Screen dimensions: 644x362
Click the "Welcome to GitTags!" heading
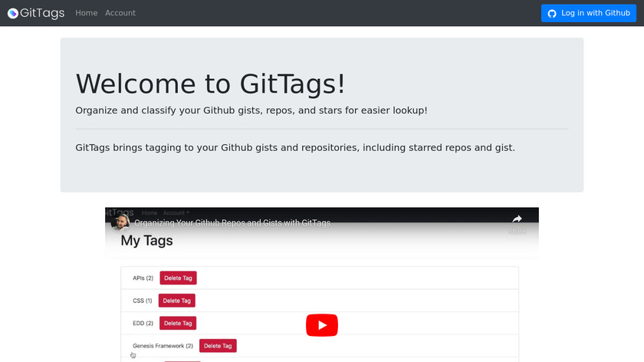(210, 84)
